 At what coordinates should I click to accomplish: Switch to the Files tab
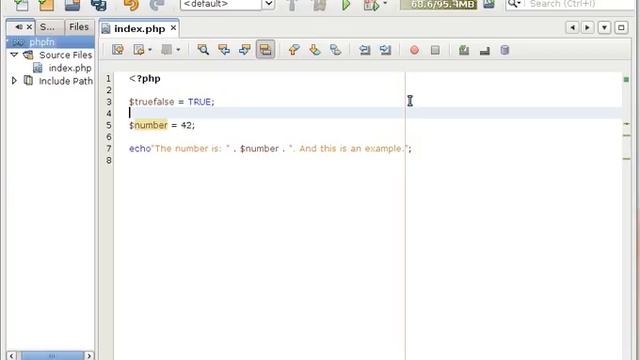(x=79, y=27)
